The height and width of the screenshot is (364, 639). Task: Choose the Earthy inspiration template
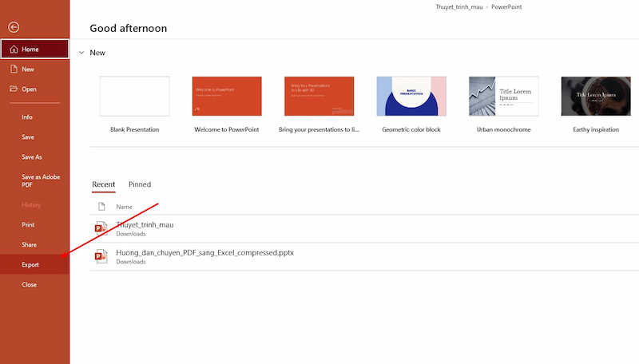click(596, 96)
